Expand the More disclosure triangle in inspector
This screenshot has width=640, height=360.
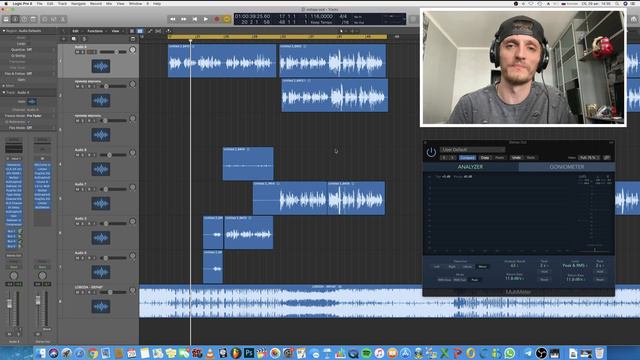click(x=4, y=86)
